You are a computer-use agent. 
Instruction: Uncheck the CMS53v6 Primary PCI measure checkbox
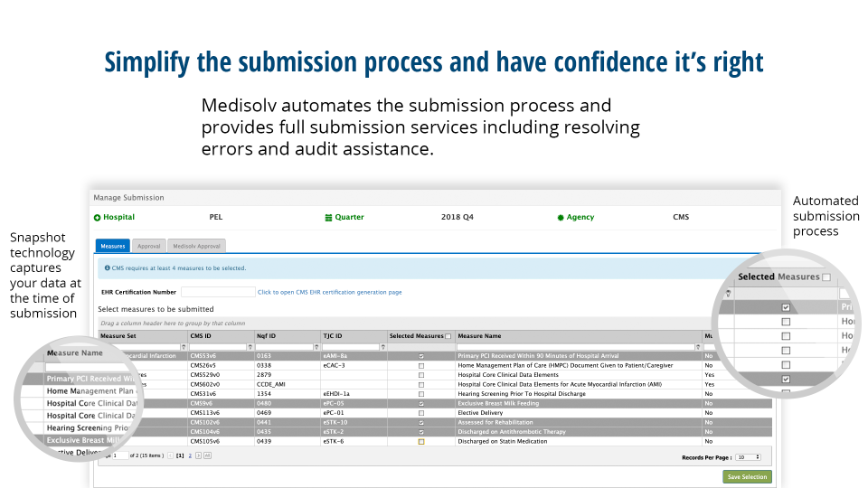click(421, 356)
